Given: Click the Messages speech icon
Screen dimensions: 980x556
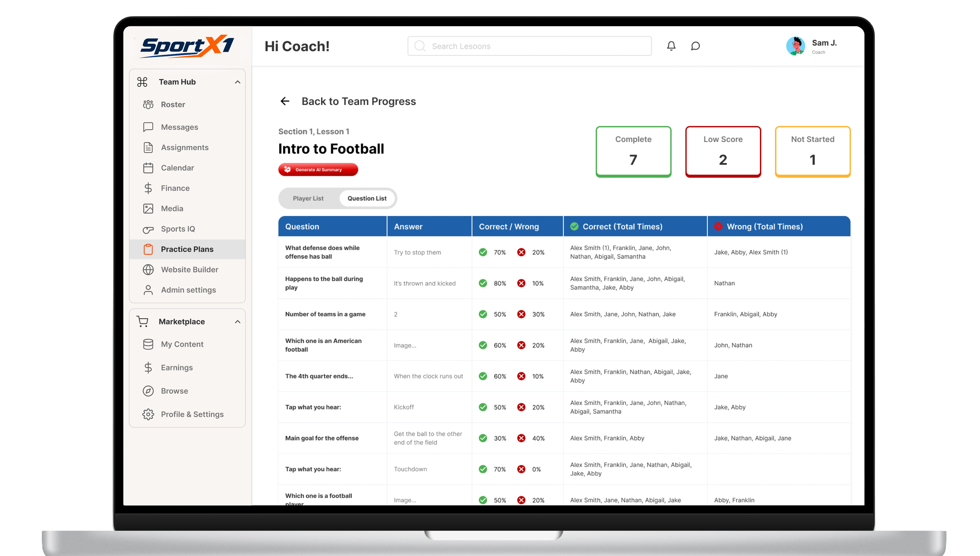Looking at the screenshot, I should coord(148,127).
